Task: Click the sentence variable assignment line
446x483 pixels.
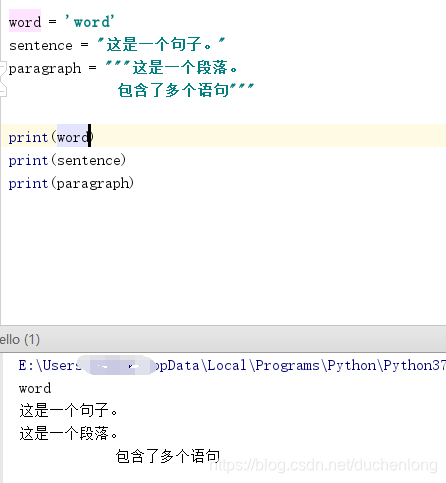Action: [x=117, y=45]
